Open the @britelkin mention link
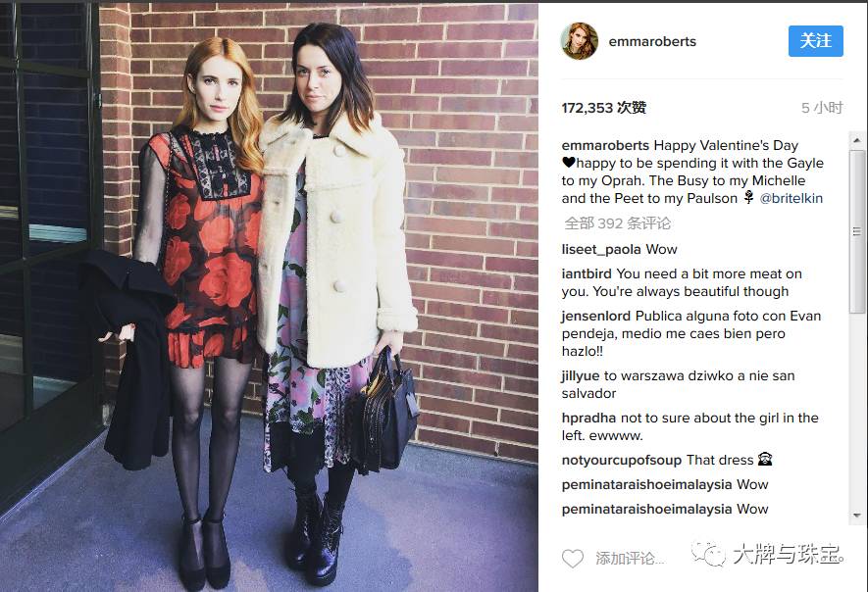Screen dimensions: 868x592 (791, 198)
